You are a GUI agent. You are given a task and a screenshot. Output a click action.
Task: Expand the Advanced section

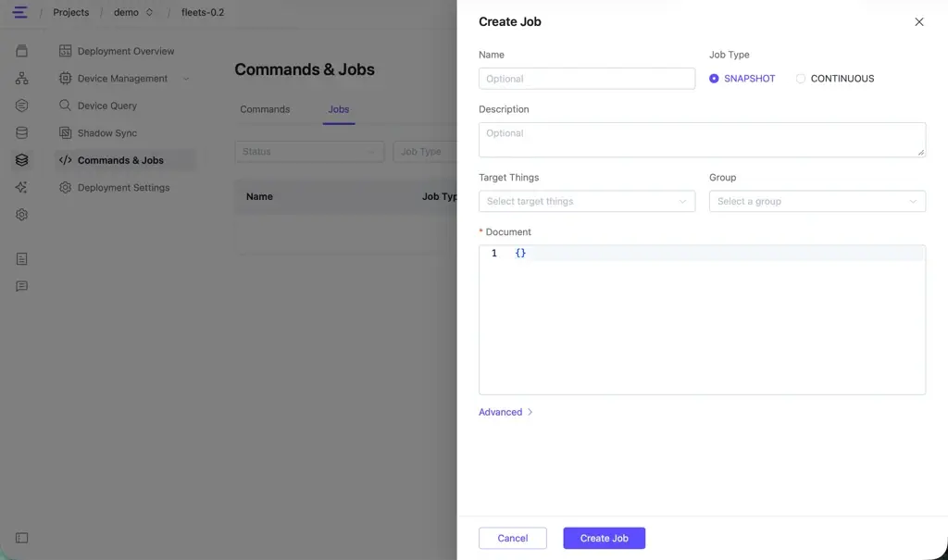tap(505, 412)
